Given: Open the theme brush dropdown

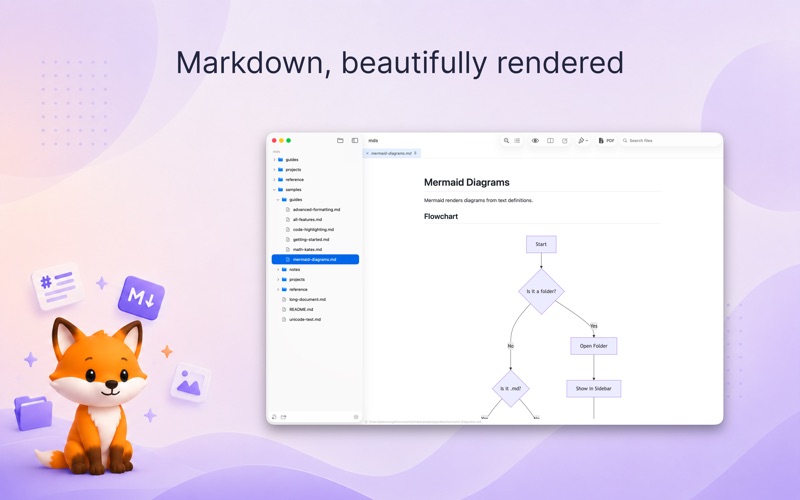Looking at the screenshot, I should (x=583, y=140).
